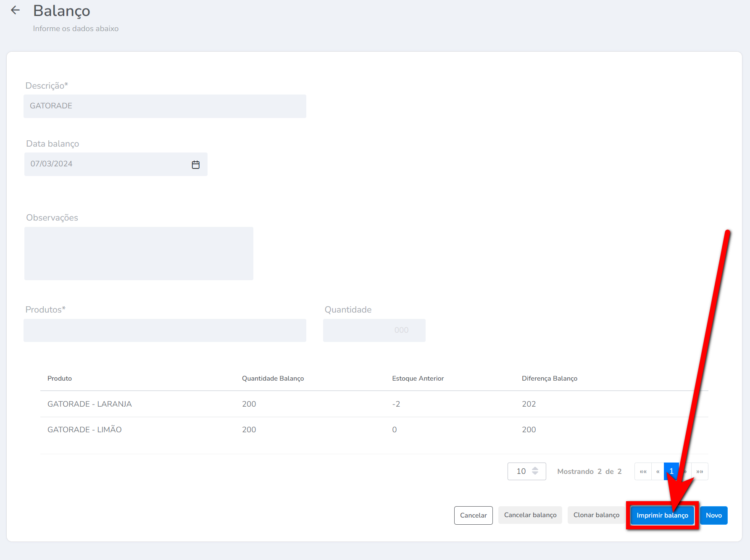Image resolution: width=750 pixels, height=560 pixels.
Task: Click the Clonar balanço button
Action: pos(596,515)
